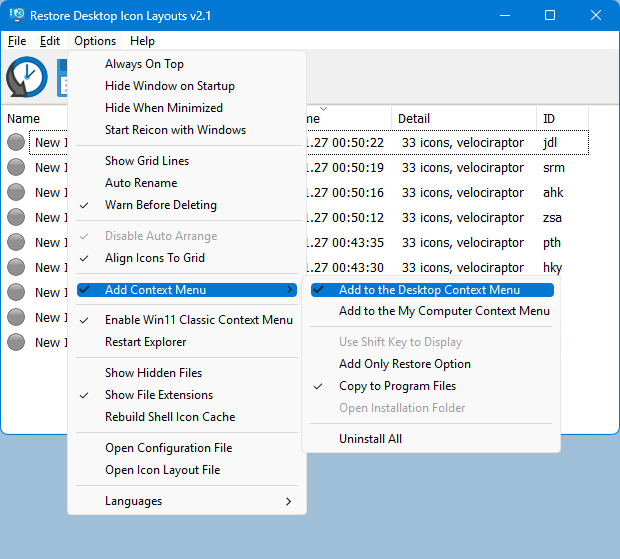This screenshot has width=620, height=559.
Task: Toggle Show File Extensions setting
Action: tap(158, 395)
